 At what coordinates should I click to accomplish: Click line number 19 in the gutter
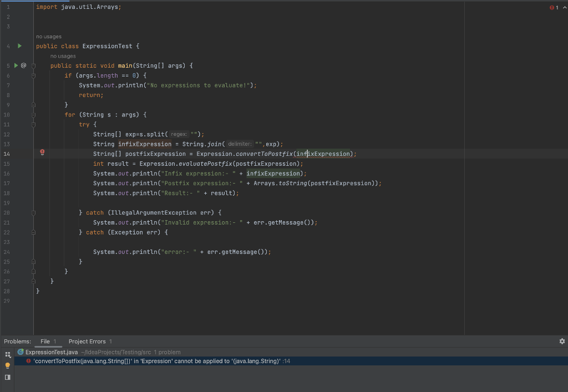[7, 203]
